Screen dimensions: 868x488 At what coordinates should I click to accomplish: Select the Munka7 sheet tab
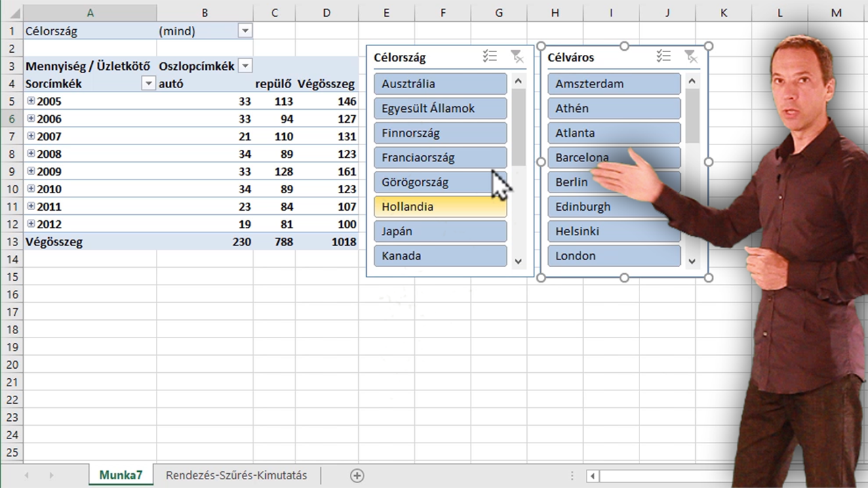(121, 475)
